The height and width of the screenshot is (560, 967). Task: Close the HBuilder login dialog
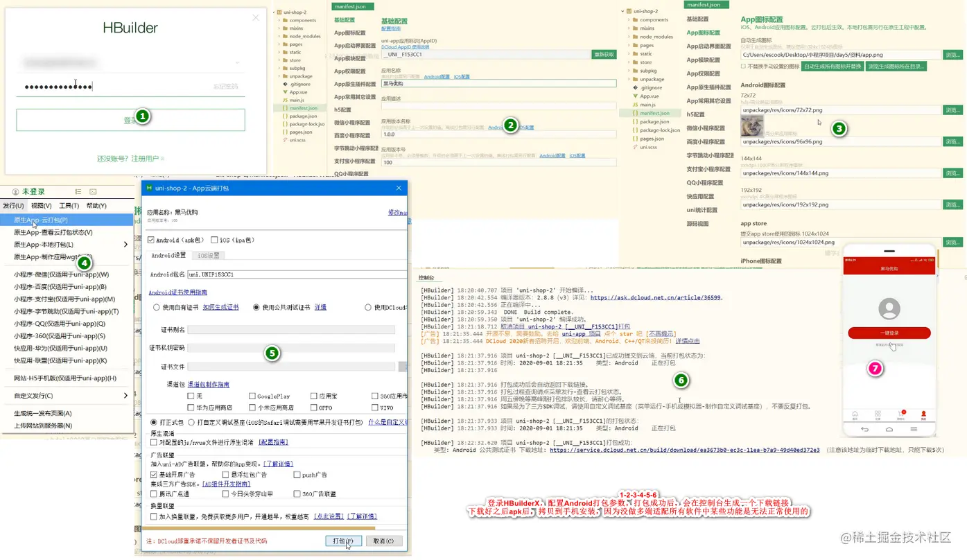pyautogui.click(x=256, y=17)
